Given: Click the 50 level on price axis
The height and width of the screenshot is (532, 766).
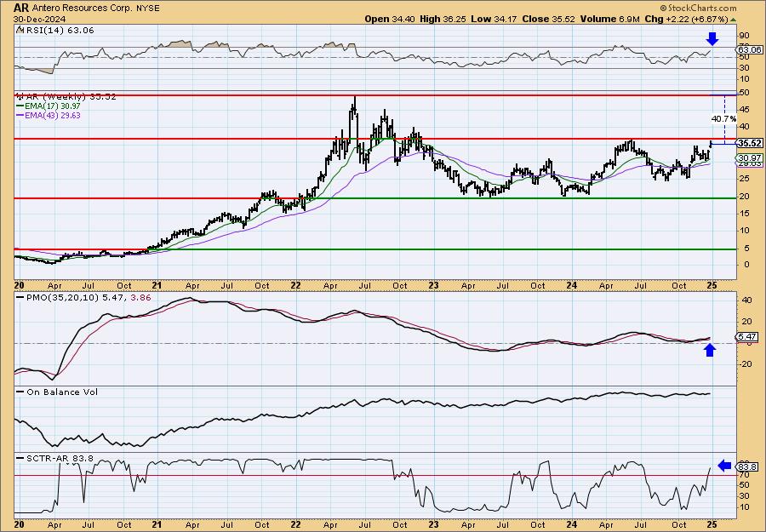Looking at the screenshot, I should 744,93.
